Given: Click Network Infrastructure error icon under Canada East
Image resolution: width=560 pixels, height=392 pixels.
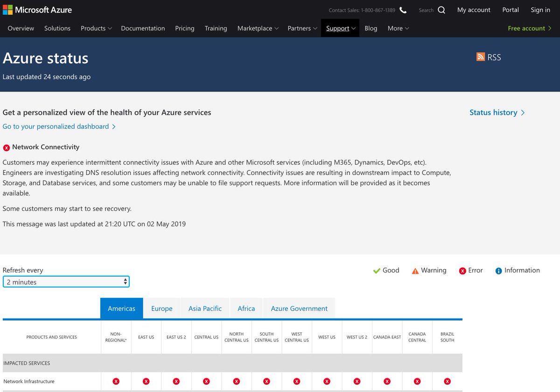Looking at the screenshot, I should [387, 381].
